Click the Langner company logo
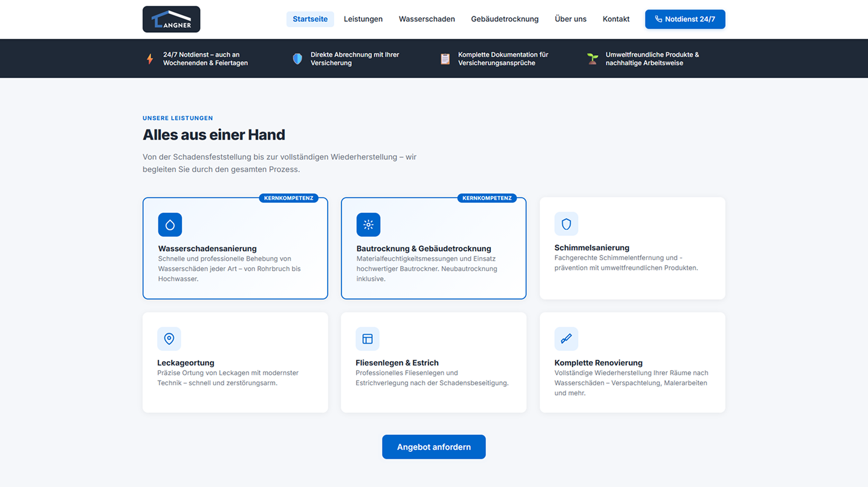This screenshot has height=487, width=868. click(x=171, y=19)
